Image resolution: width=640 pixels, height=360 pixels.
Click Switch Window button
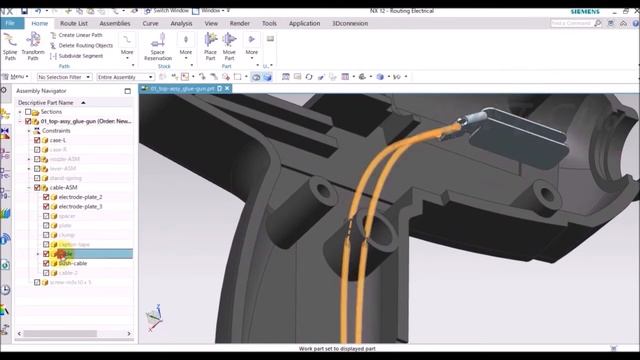click(167, 11)
